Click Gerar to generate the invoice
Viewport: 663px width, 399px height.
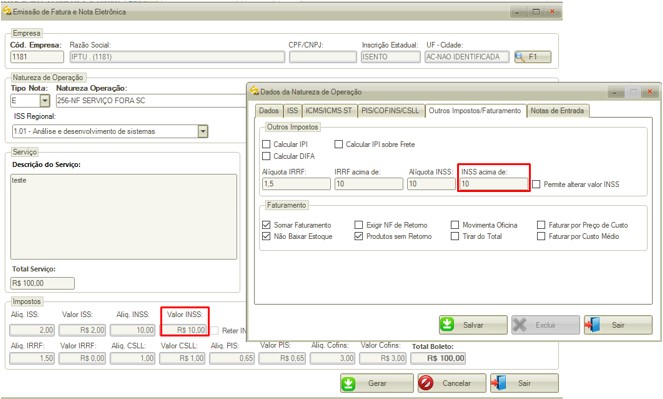click(x=376, y=383)
